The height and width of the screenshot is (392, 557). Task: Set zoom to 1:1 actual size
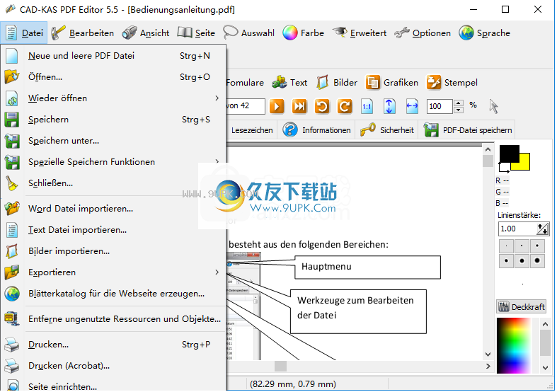pos(367,106)
